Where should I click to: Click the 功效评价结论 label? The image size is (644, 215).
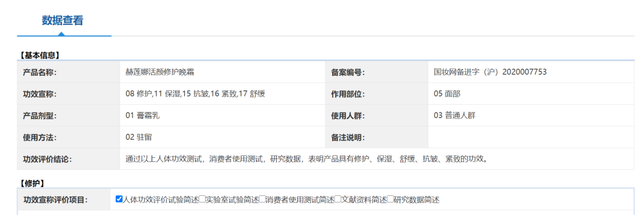click(x=47, y=160)
